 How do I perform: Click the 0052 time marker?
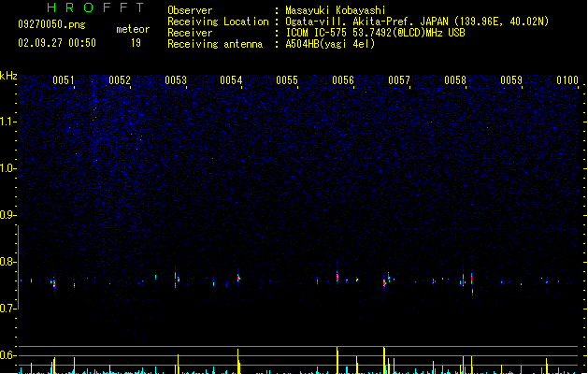(x=120, y=80)
